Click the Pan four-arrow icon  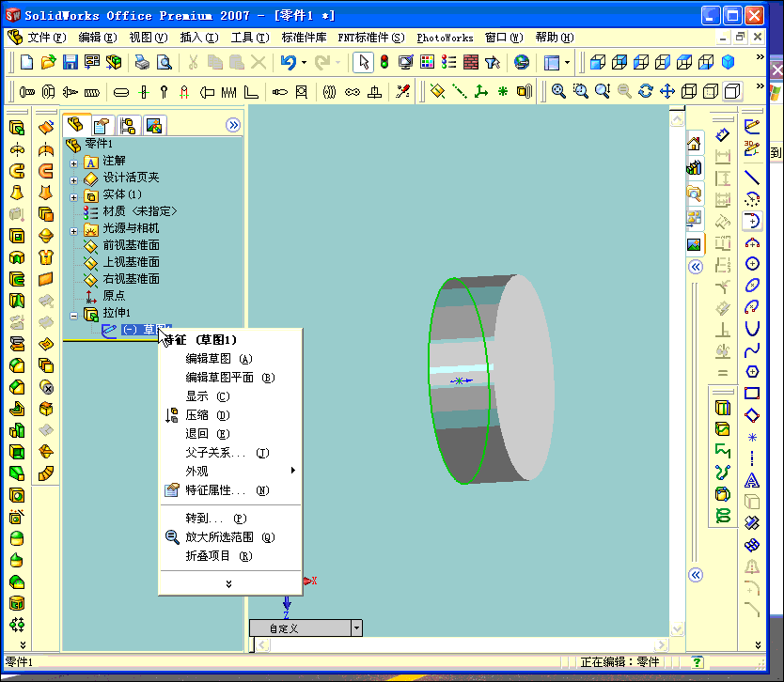pyautogui.click(x=667, y=91)
